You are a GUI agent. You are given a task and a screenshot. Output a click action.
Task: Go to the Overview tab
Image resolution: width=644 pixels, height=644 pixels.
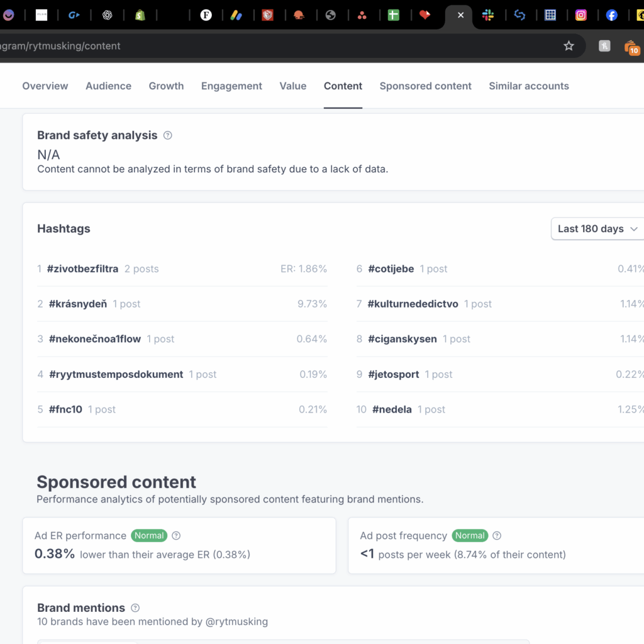[45, 86]
